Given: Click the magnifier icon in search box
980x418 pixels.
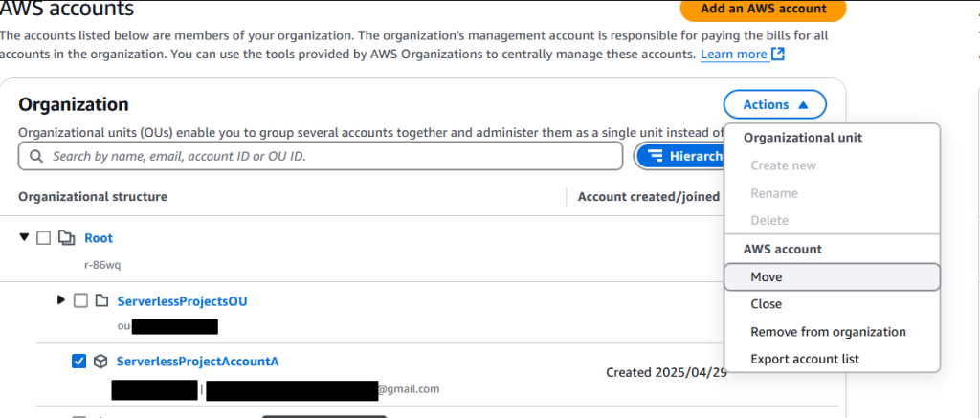Looking at the screenshot, I should (36, 156).
